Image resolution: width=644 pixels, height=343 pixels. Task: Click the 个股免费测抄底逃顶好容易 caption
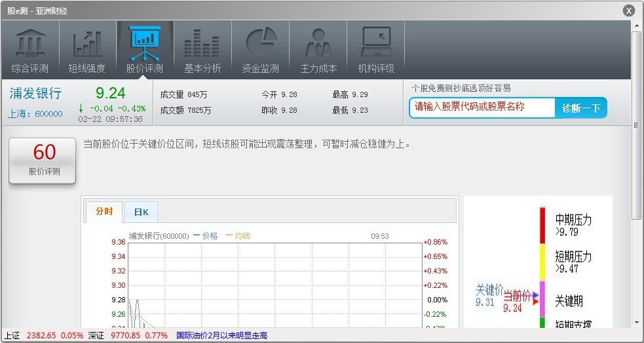click(461, 89)
